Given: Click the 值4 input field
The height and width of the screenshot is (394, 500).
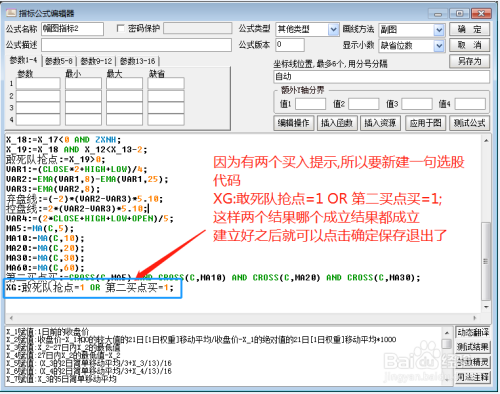Looking at the screenshot, I should (470, 104).
